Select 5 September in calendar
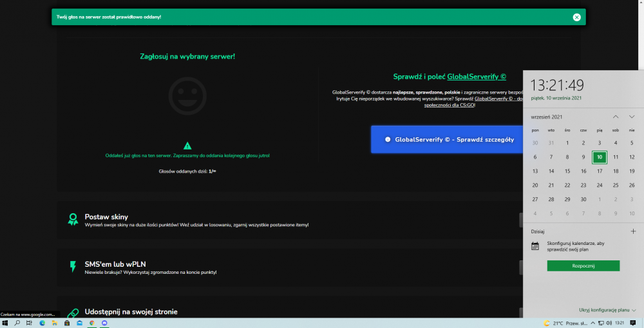 click(632, 143)
